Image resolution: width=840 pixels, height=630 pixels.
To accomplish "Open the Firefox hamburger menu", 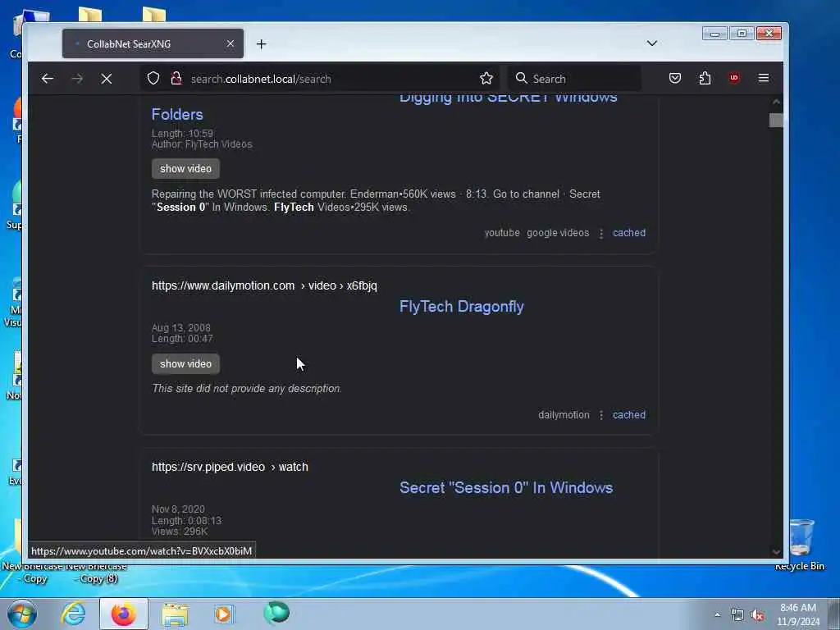I will [764, 78].
